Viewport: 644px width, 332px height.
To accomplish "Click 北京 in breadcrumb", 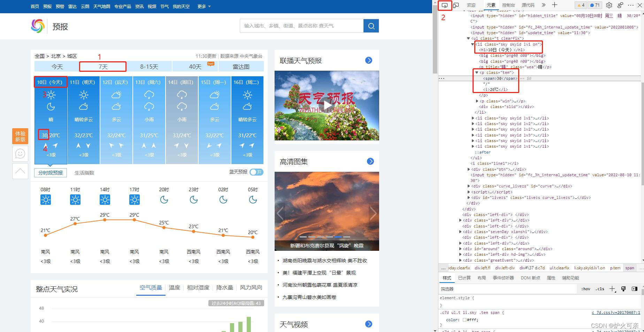I will [x=56, y=56].
